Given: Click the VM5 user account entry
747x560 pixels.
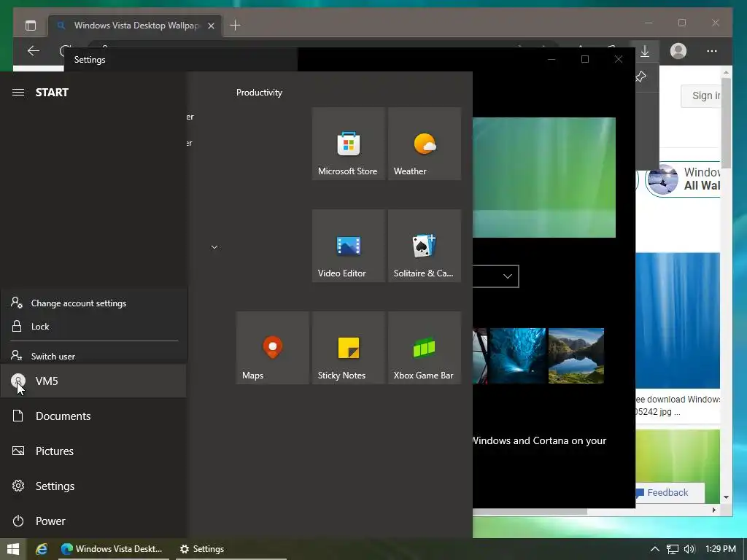Looking at the screenshot, I should pos(93,381).
